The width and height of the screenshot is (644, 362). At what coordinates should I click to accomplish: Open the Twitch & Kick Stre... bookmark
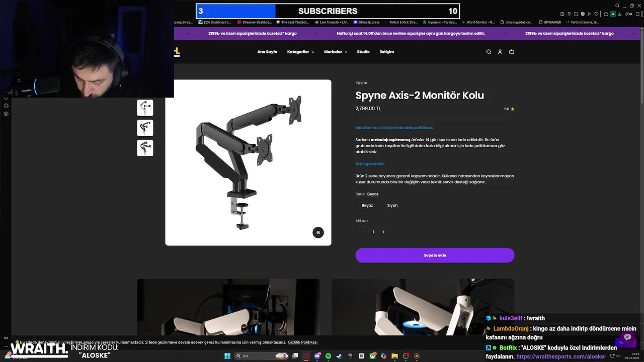pos(401,22)
